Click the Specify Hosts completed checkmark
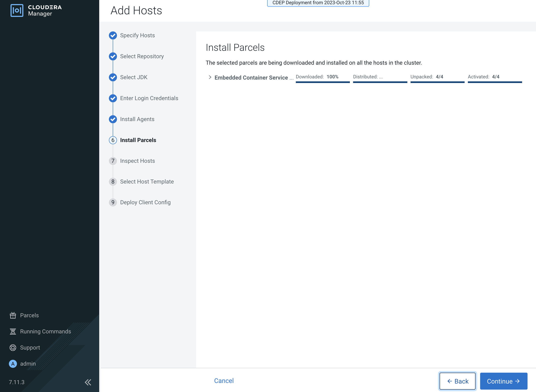Screen dimensions: 536x392 pyautogui.click(x=113, y=35)
